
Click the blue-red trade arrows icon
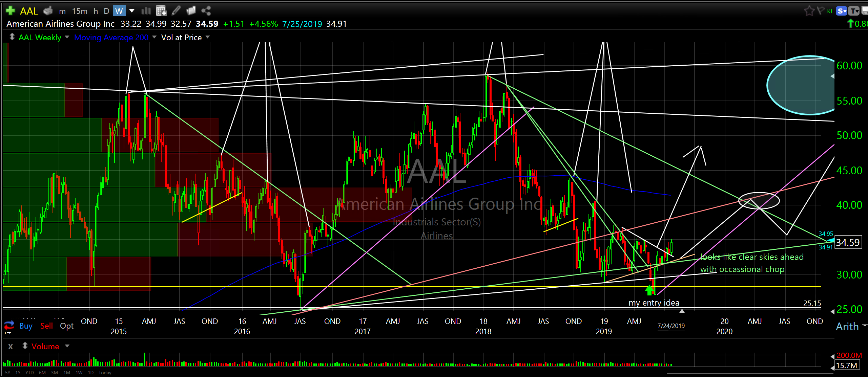(9, 326)
